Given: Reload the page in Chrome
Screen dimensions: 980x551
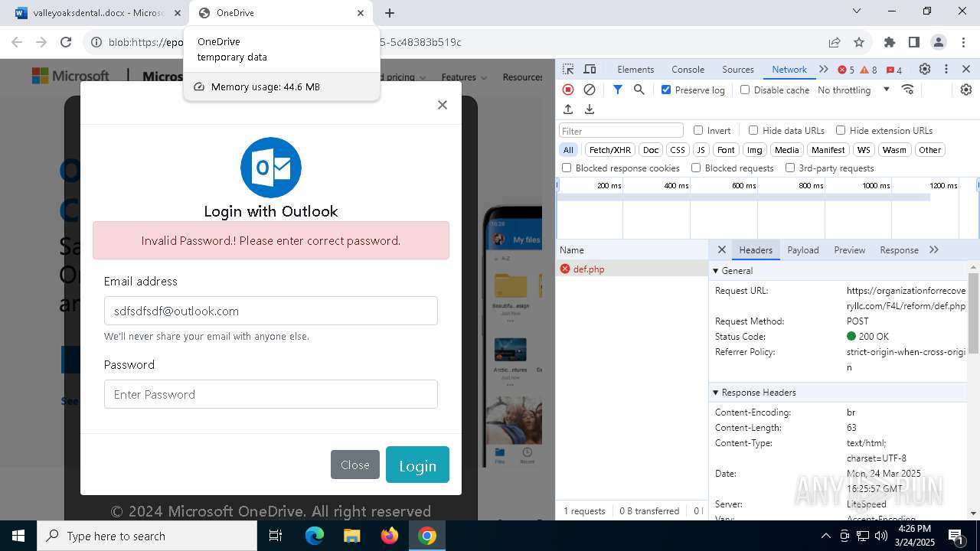Looking at the screenshot, I should pos(66,42).
